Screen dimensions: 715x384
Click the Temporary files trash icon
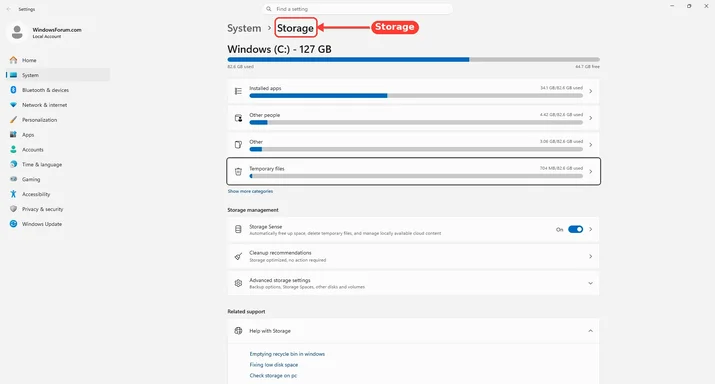(238, 171)
